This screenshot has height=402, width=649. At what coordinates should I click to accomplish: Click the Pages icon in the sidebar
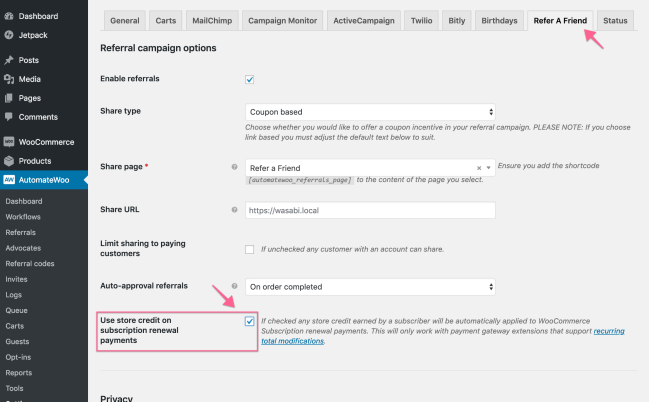pos(9,98)
